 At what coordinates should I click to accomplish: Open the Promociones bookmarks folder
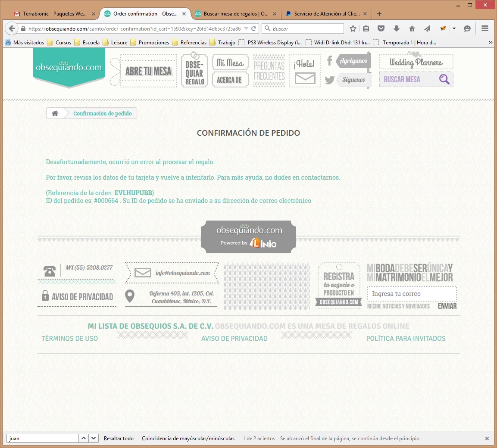pyautogui.click(x=150, y=43)
